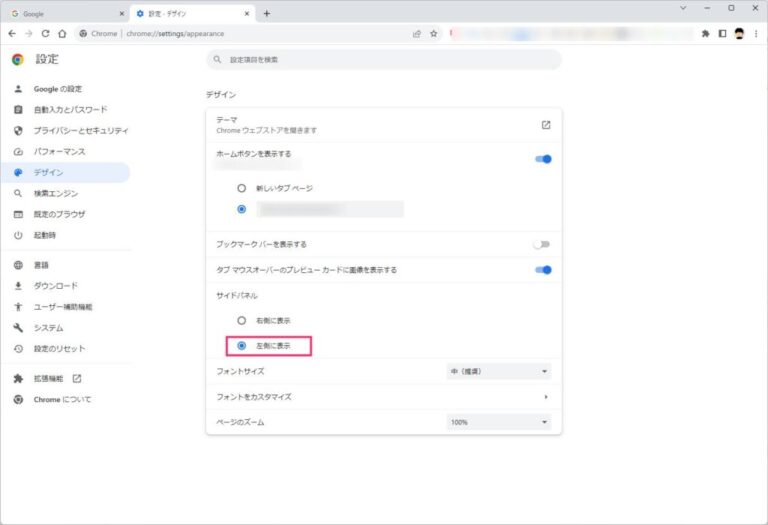Viewport: 768px width, 525px height.
Task: Click the new tab plus button
Action: [267, 13]
